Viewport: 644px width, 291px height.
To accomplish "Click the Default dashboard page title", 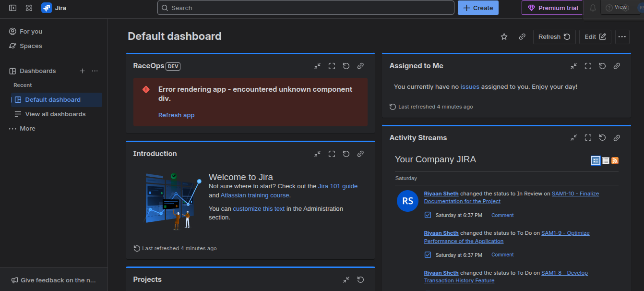I will point(175,36).
